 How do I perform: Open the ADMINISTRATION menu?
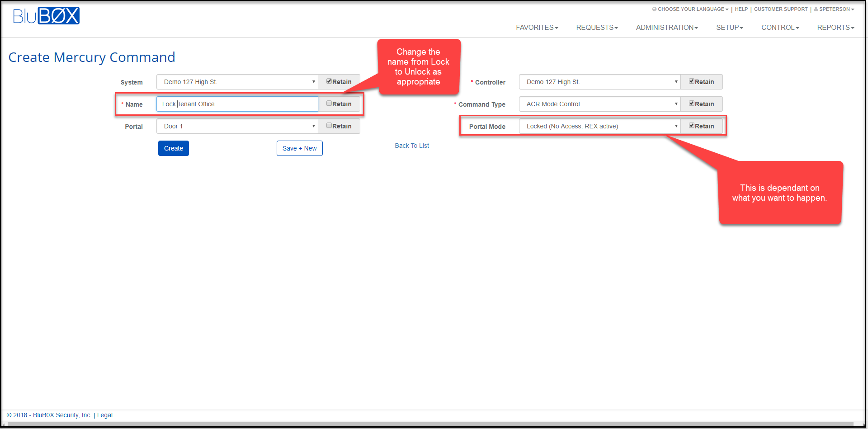point(667,28)
